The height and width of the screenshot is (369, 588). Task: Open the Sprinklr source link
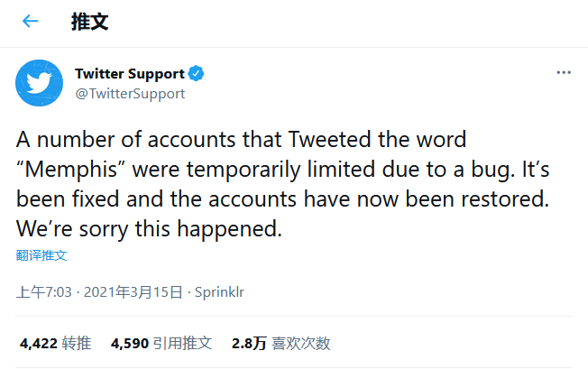(221, 292)
